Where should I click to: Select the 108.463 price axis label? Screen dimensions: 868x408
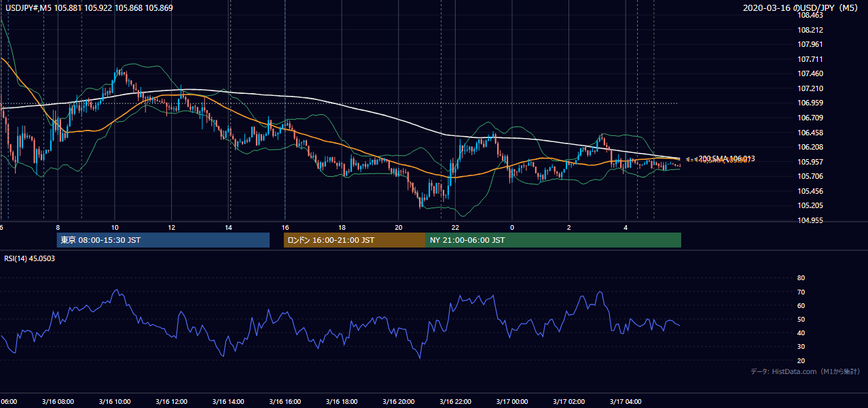811,15
